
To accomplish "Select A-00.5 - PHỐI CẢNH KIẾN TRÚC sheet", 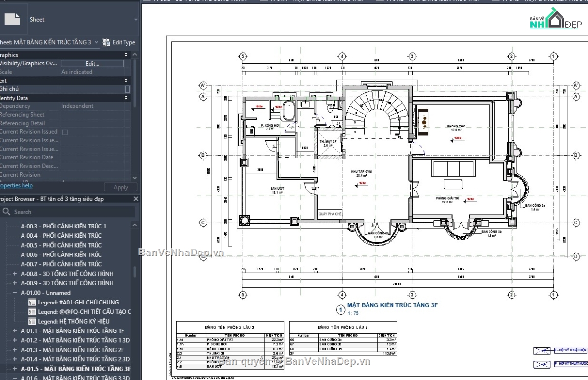I will pyautogui.click(x=61, y=245).
